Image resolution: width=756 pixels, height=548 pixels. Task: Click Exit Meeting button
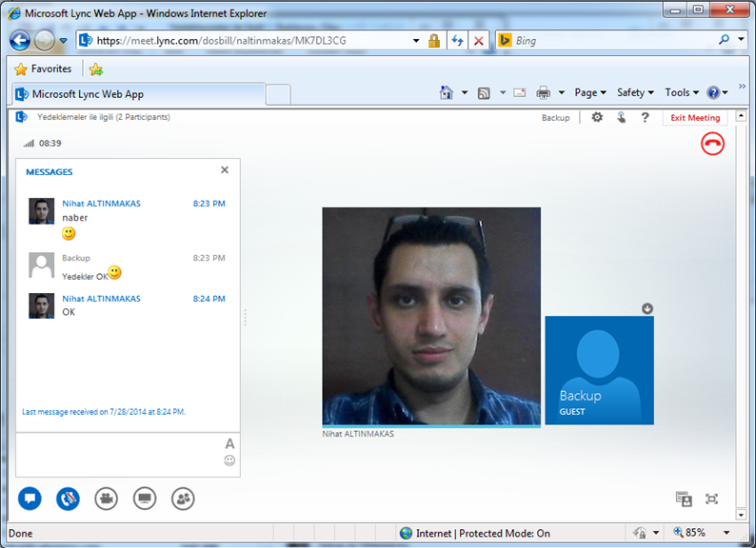(695, 118)
